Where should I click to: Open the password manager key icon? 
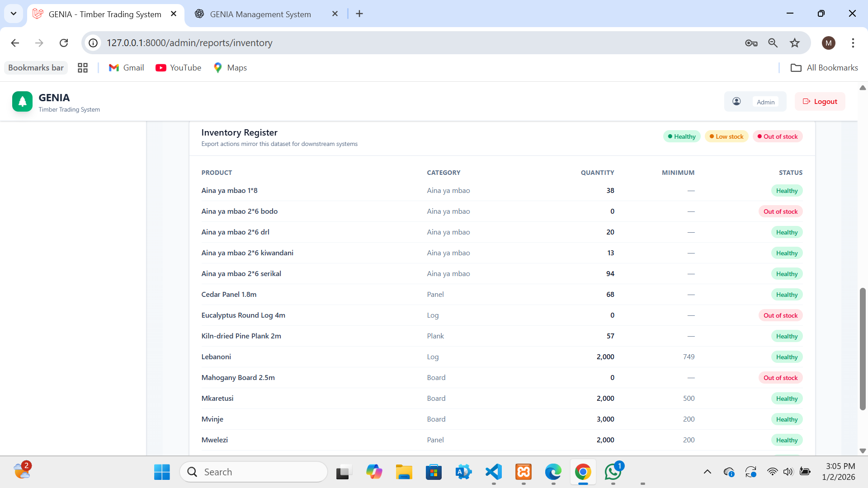coord(751,43)
